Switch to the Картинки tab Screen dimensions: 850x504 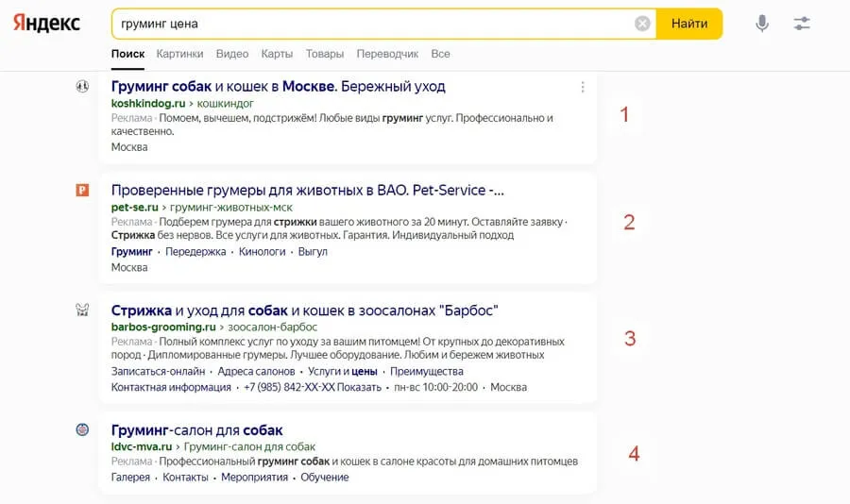pyautogui.click(x=180, y=54)
